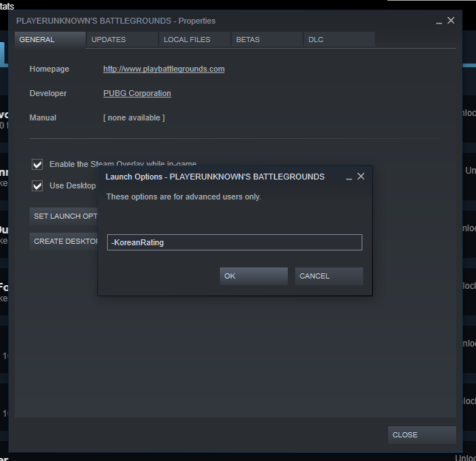Click the CREATE DESKTOP SHORTCUT button
The image size is (476, 461).
tap(63, 242)
